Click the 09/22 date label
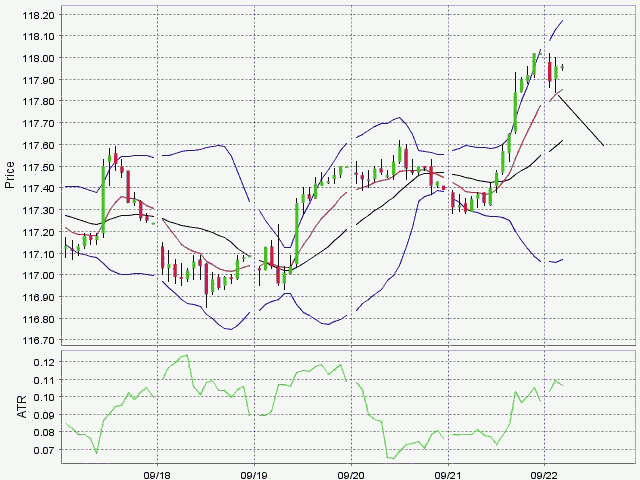This screenshot has height=480, width=640. (544, 476)
